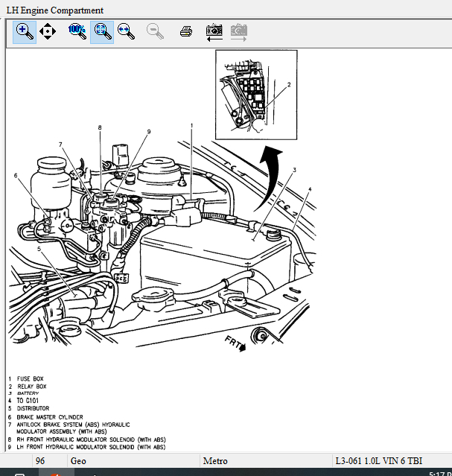The image size is (452, 476).
Task: Click the FRT direction arrow in diagram
Action: coord(235,343)
